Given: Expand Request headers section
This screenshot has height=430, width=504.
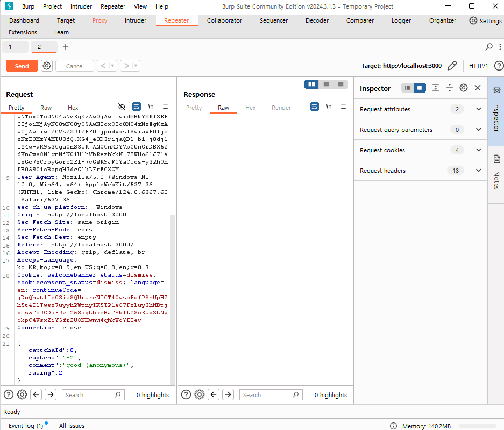Looking at the screenshot, I should pyautogui.click(x=421, y=171).
